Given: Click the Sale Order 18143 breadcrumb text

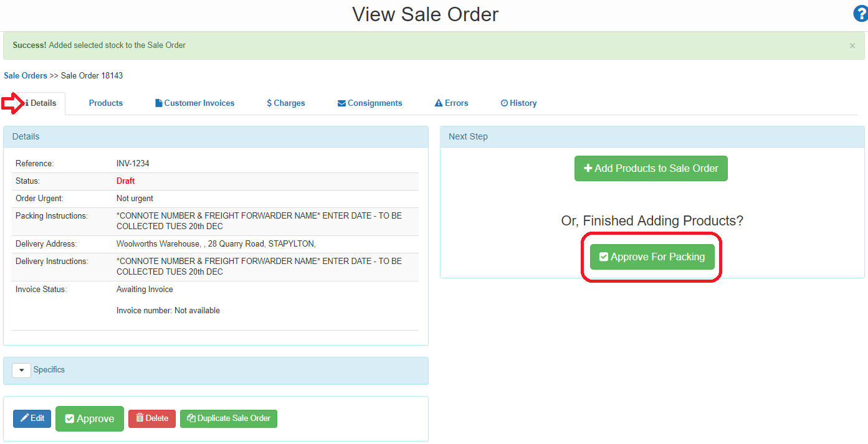Looking at the screenshot, I should tap(92, 75).
